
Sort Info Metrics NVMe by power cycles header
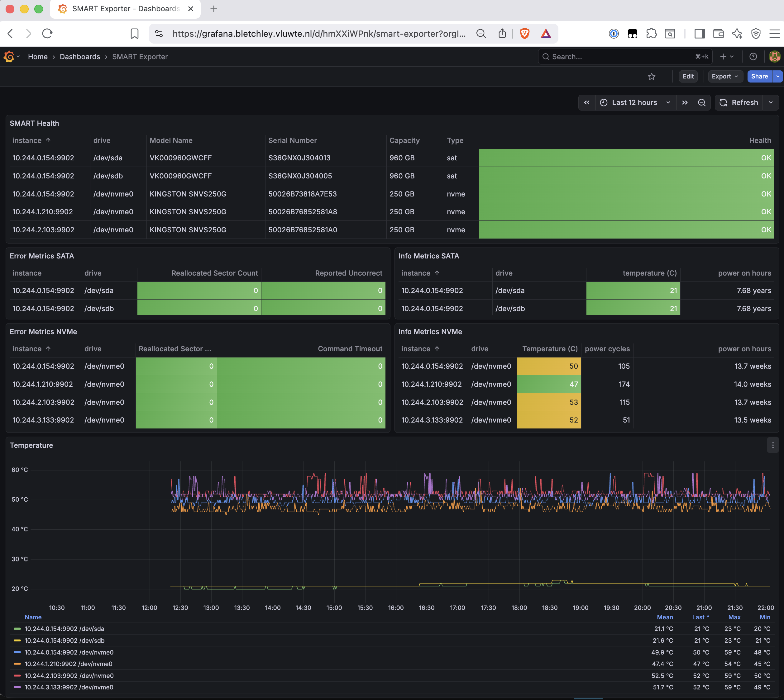607,349
